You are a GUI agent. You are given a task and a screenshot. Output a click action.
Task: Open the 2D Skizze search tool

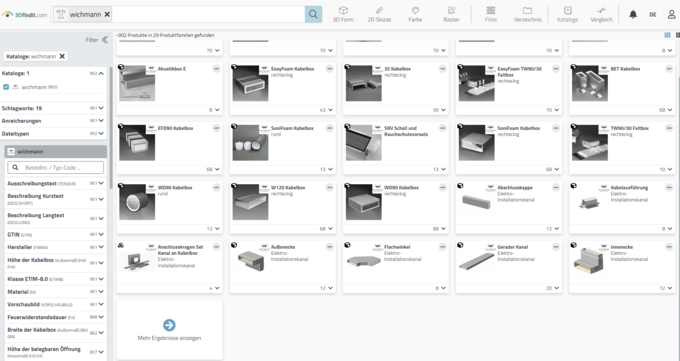click(x=379, y=14)
